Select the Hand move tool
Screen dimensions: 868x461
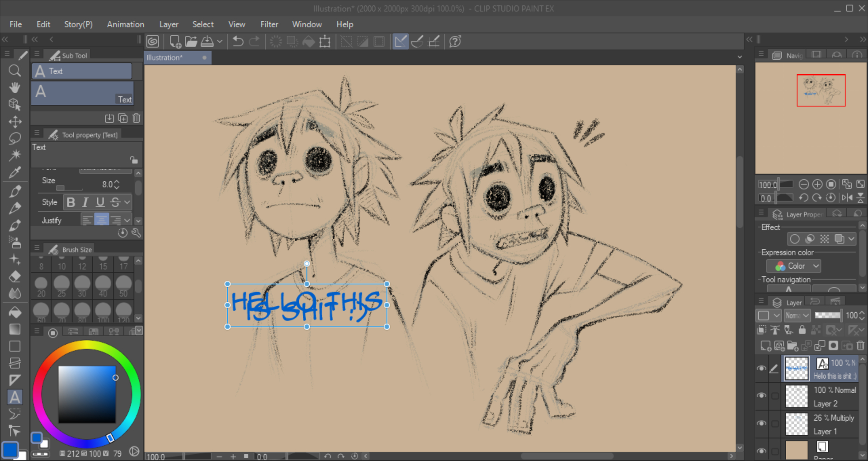tap(14, 87)
